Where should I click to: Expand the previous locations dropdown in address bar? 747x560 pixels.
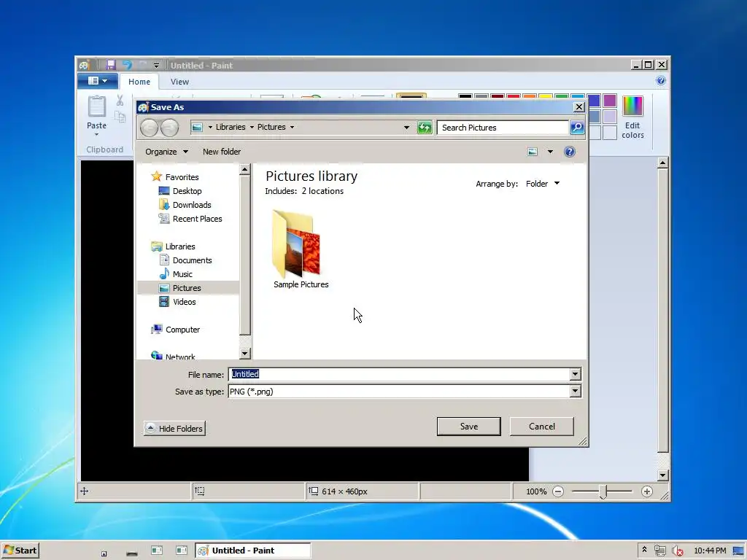(x=406, y=127)
